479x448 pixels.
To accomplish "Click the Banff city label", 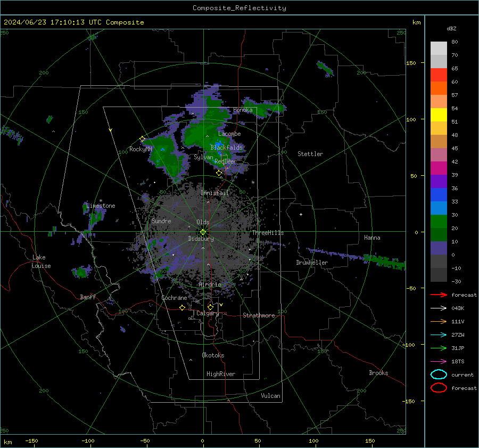I will pos(88,297).
